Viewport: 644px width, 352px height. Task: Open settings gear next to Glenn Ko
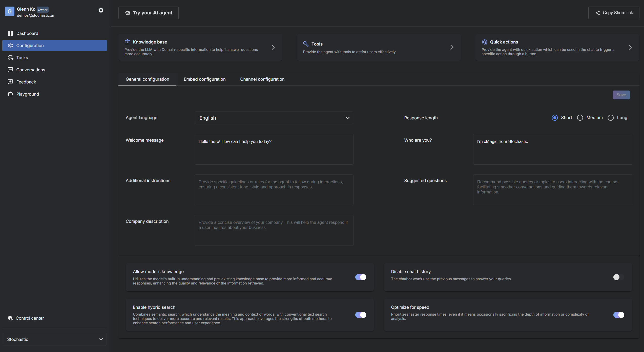point(101,10)
